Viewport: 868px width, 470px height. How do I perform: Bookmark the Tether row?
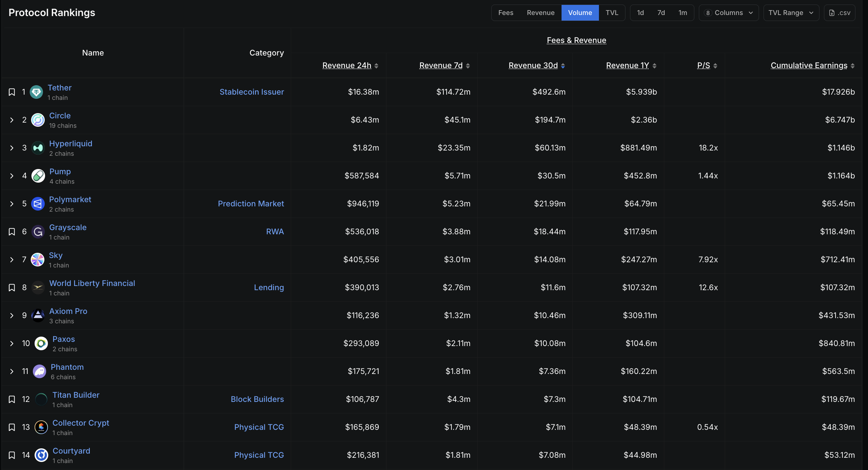pos(12,92)
